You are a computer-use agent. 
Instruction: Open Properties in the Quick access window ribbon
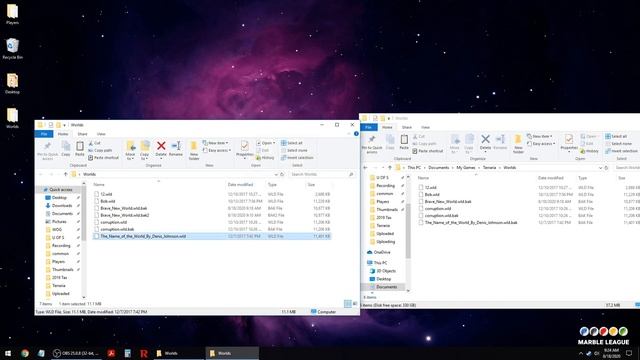click(x=244, y=149)
